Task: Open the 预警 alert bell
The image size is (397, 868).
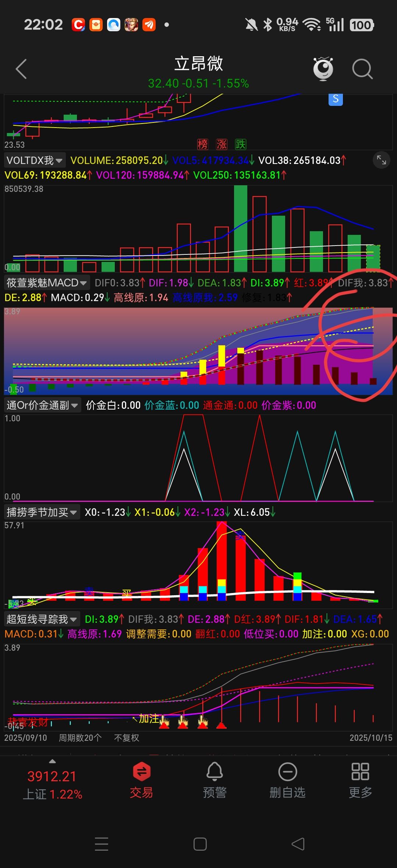Action: coord(215,780)
